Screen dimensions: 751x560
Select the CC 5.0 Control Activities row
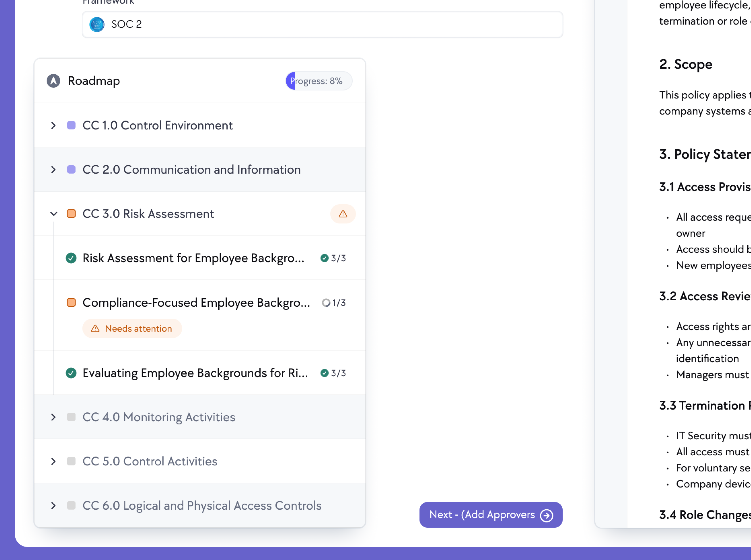point(150,461)
